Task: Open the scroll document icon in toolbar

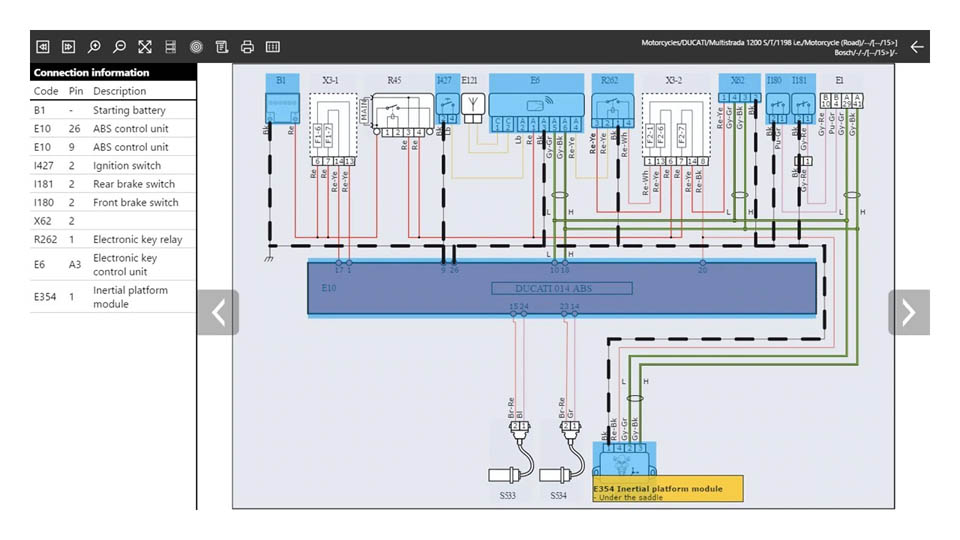Action: pos(222,47)
